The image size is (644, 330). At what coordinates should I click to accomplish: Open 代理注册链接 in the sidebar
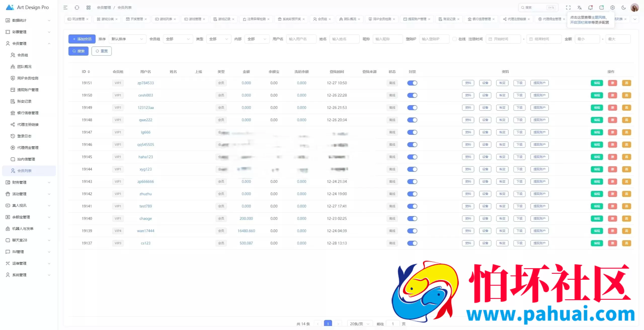29,125
